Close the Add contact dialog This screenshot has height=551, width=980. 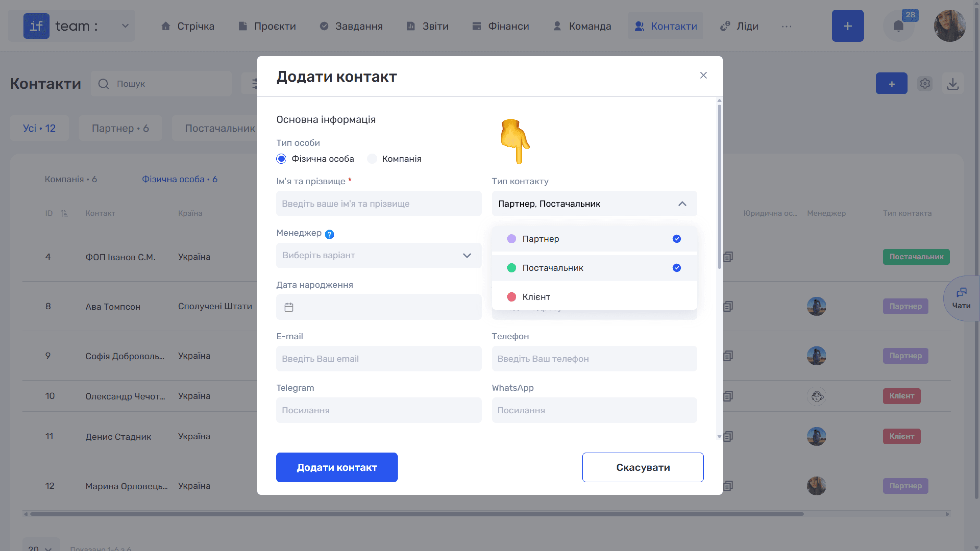[x=703, y=75]
